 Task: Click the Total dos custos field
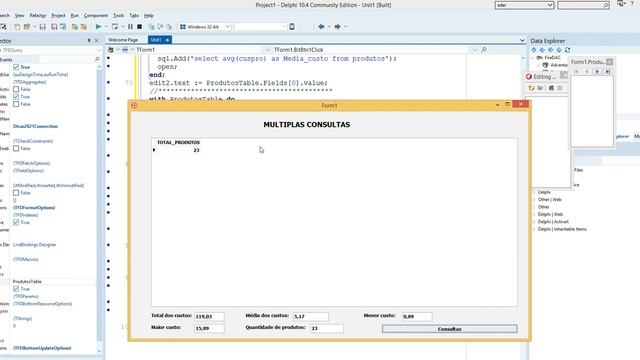point(209,316)
